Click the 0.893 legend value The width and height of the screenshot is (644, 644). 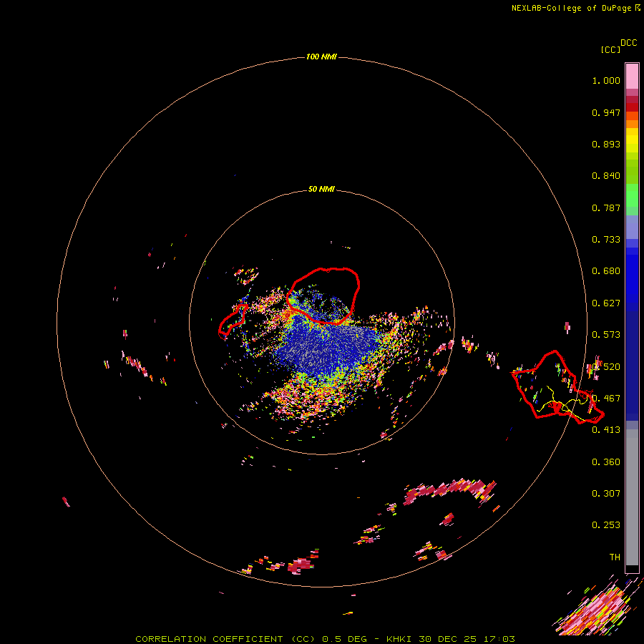606,144
